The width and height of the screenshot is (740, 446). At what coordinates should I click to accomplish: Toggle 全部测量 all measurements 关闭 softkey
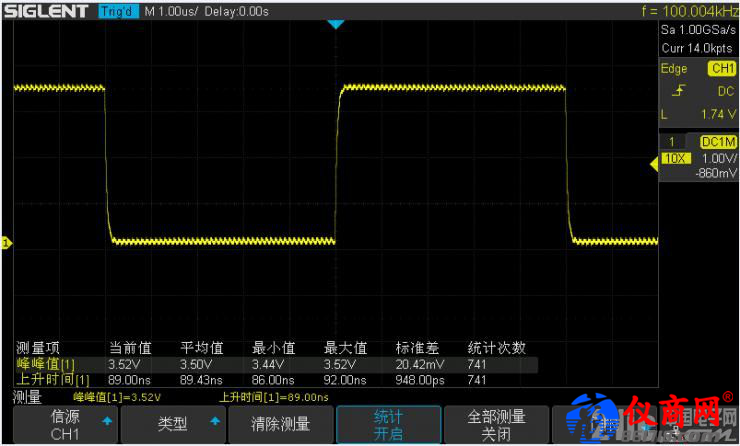pos(495,425)
